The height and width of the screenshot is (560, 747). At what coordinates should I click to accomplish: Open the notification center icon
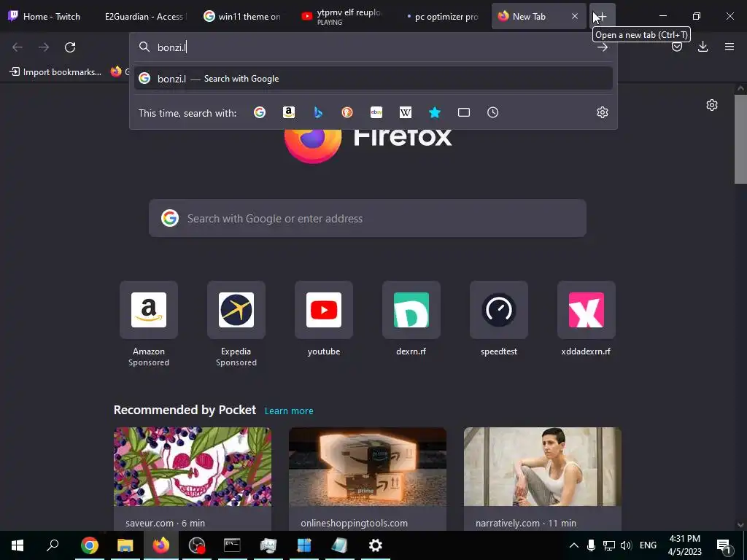coord(724,545)
